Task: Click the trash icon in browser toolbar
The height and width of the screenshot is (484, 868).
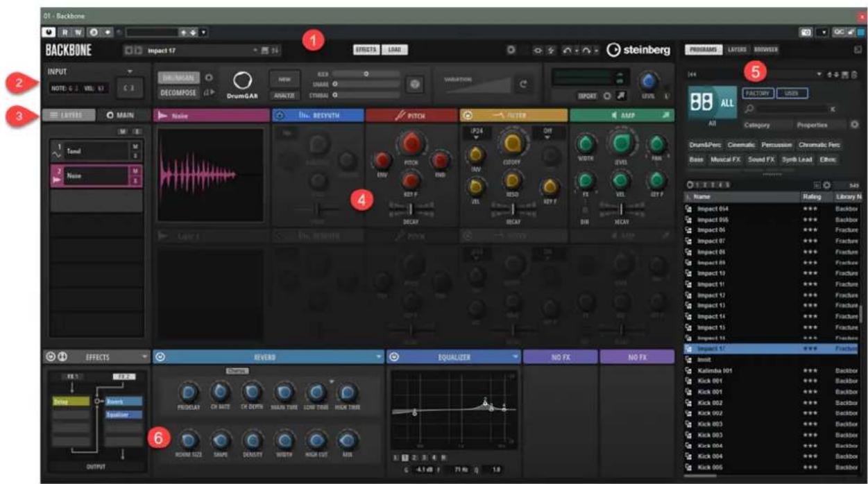Action: (x=854, y=74)
